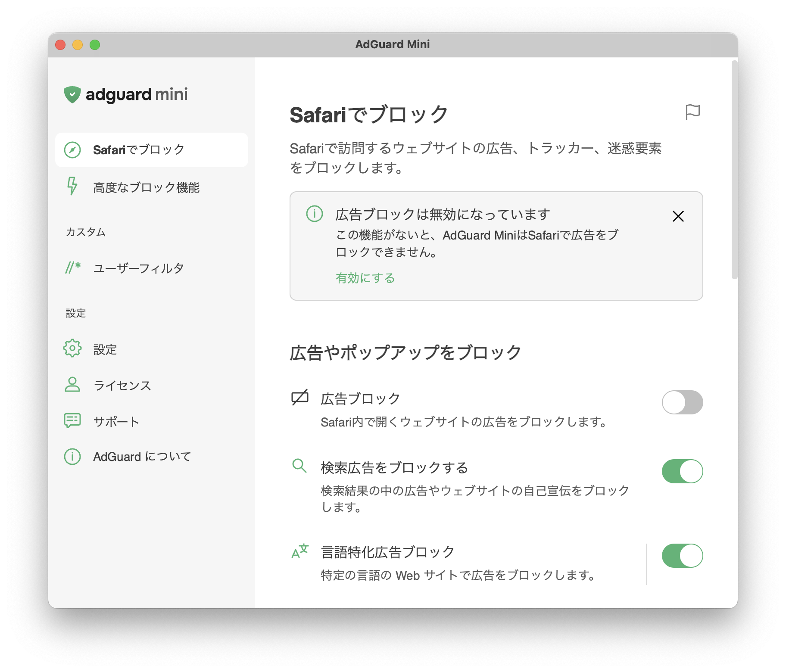
Task: Click the About AdGuard info icon
Action: coord(72,457)
